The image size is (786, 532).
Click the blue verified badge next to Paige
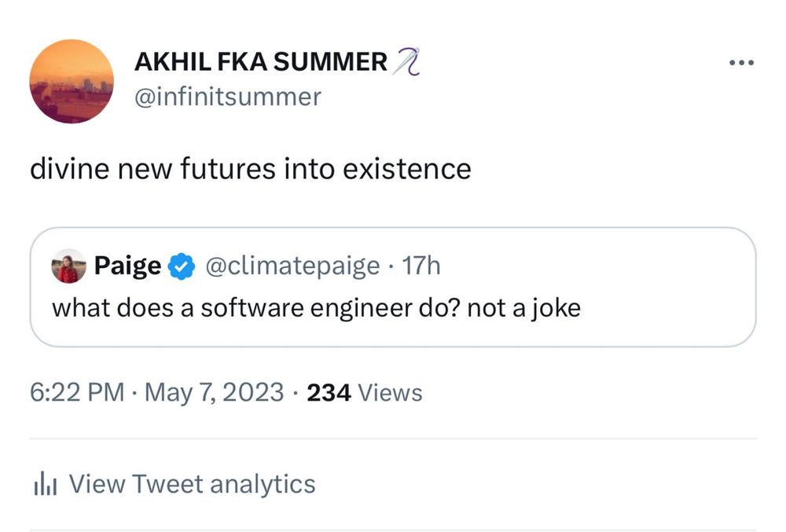[x=182, y=268]
